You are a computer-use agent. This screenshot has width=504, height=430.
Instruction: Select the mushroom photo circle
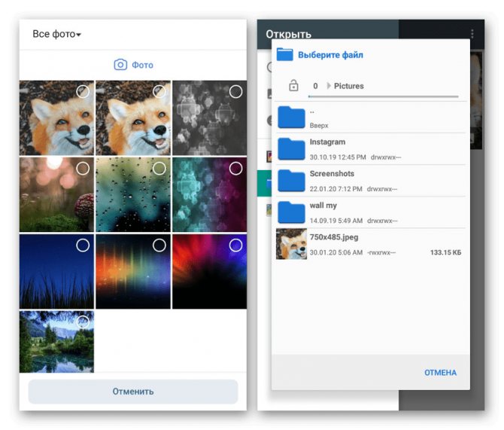pos(83,169)
